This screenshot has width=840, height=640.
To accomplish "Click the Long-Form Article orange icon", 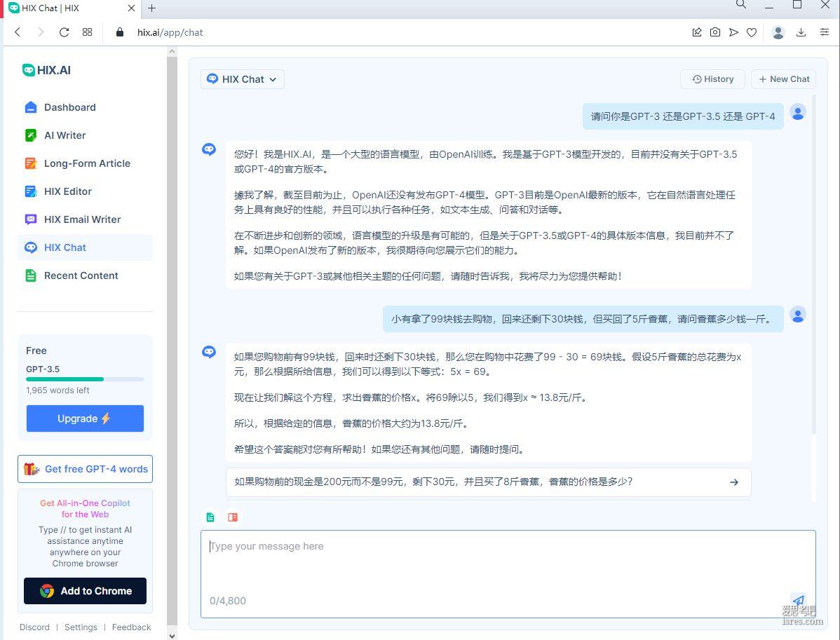I will [x=31, y=163].
